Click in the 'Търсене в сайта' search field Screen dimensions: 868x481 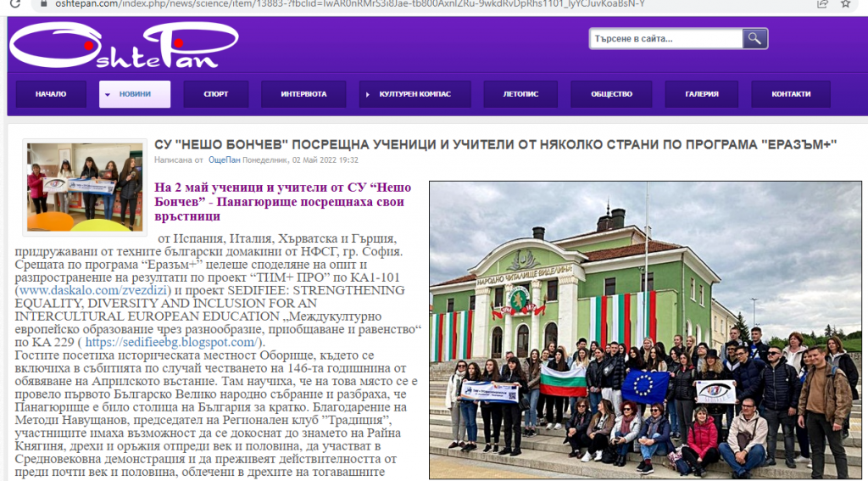(x=666, y=39)
